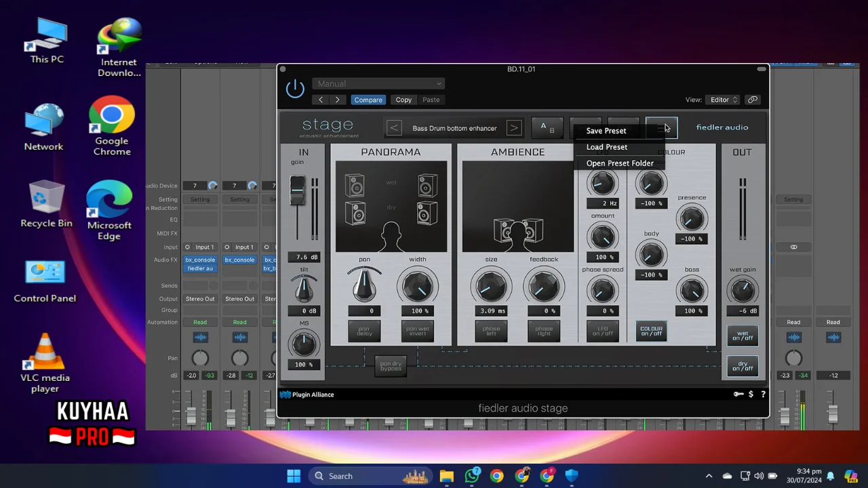This screenshot has width=868, height=488.
Task: Toggle the pan delay button
Action: click(364, 331)
